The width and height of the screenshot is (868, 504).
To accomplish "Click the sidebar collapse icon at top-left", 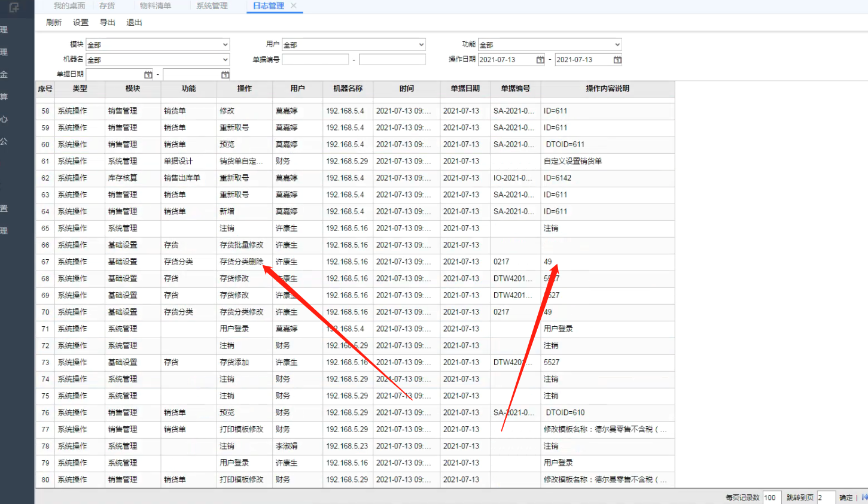I will [x=14, y=7].
